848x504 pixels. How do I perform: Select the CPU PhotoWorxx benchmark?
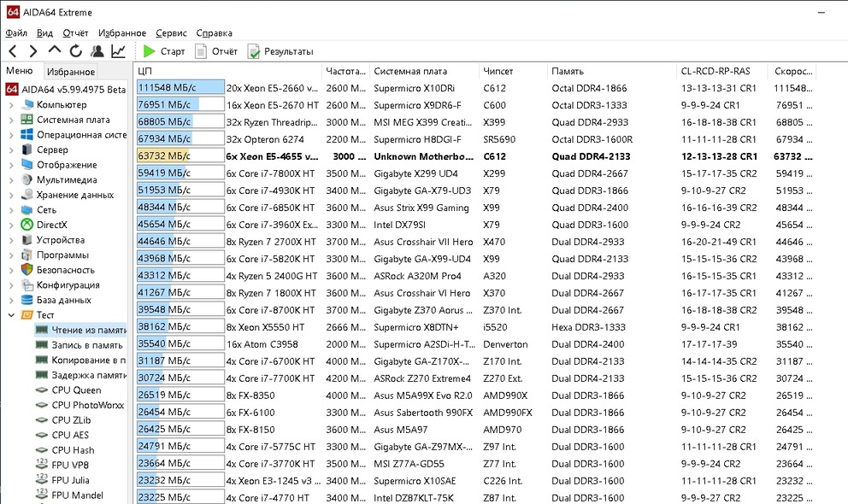pos(80,405)
